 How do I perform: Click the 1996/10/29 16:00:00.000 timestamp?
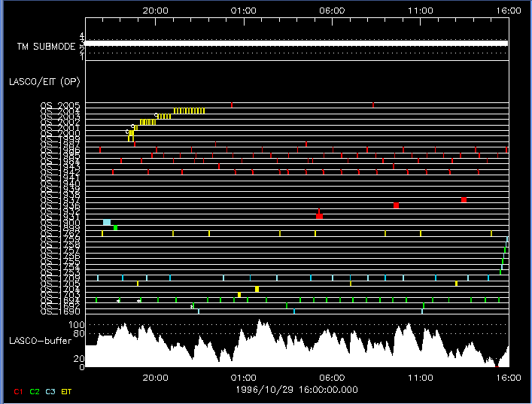point(296,390)
